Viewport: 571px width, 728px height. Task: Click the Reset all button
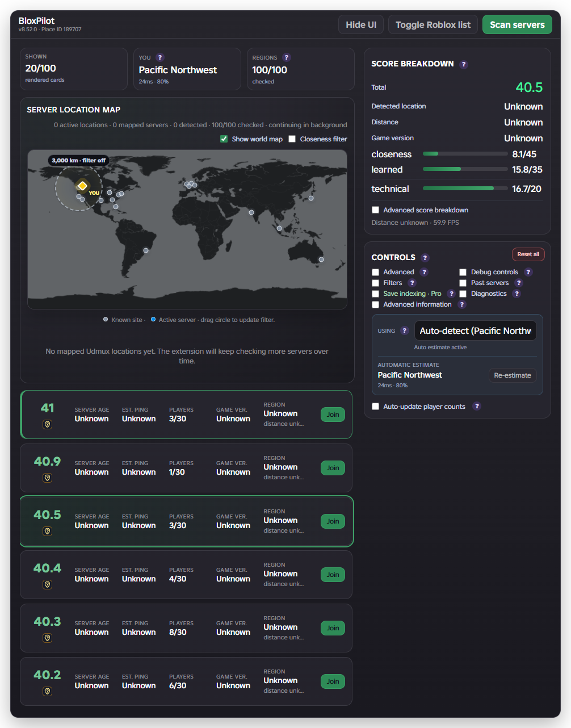pyautogui.click(x=528, y=254)
